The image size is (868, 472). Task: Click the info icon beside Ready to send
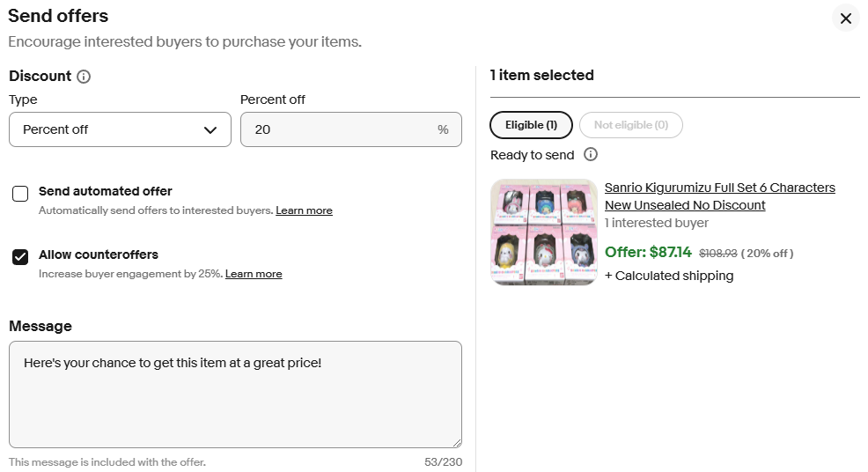591,155
